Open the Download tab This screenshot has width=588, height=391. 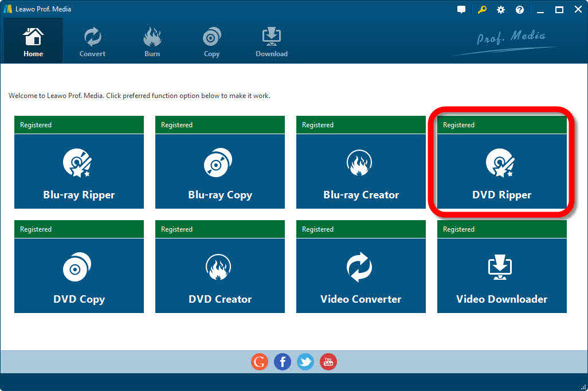pos(272,42)
